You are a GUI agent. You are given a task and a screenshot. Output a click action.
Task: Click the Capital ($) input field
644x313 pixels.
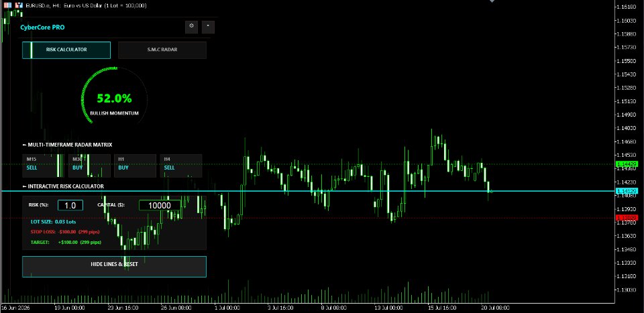160,206
